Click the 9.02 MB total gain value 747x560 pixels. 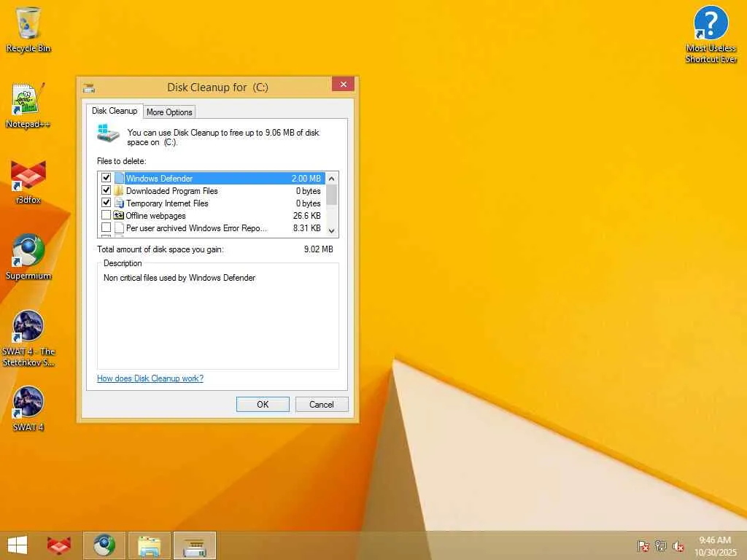(318, 249)
